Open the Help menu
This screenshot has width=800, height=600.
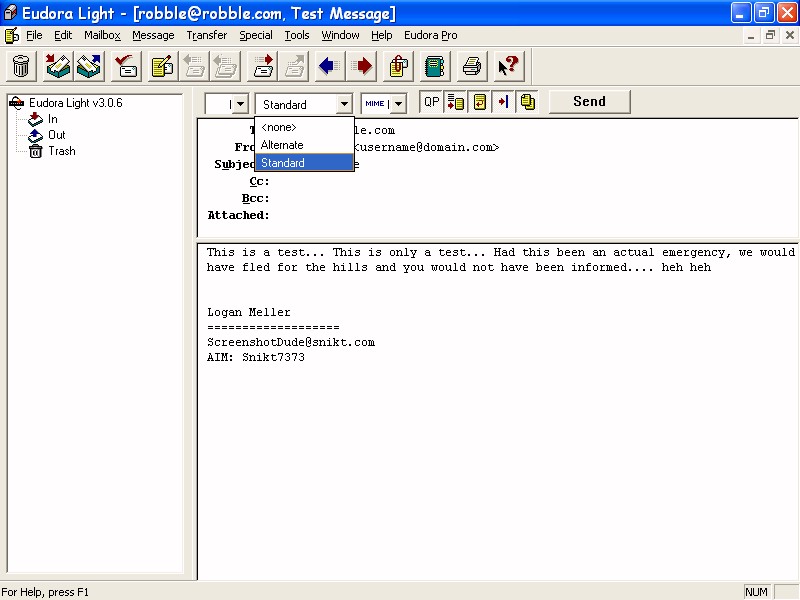coord(382,35)
